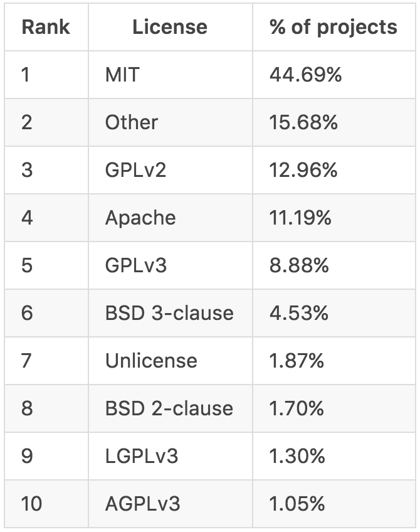This screenshot has width=420, height=532.
Task: Click the 44.69% percentage value
Action: point(305,75)
